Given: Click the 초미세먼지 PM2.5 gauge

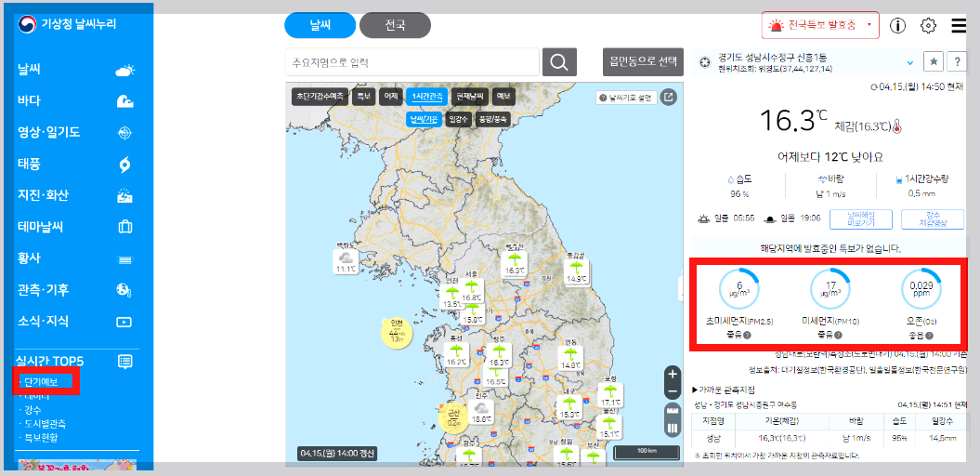Looking at the screenshot, I should 738,289.
